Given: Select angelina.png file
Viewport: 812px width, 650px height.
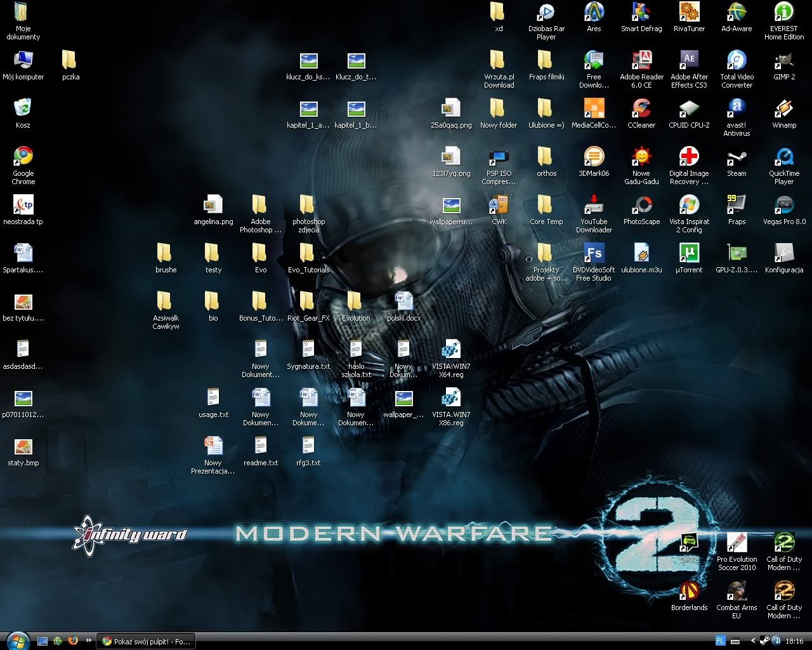Looking at the screenshot, I should click(213, 209).
